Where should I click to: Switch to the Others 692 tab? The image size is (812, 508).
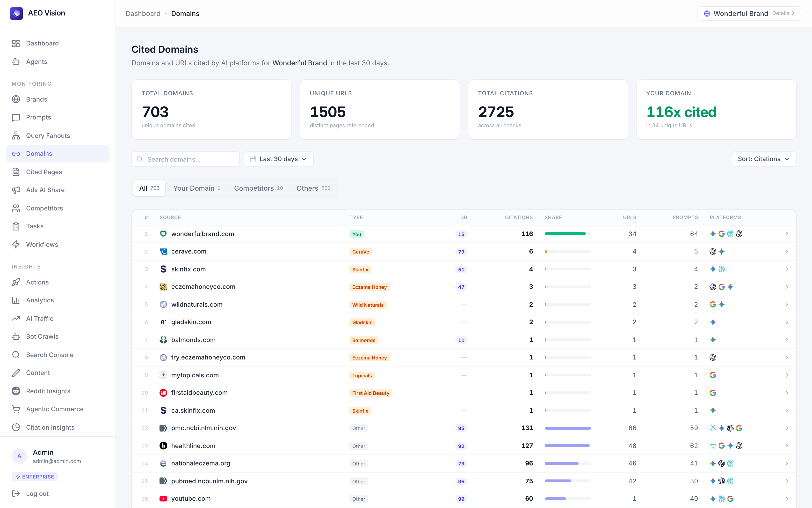pos(313,188)
